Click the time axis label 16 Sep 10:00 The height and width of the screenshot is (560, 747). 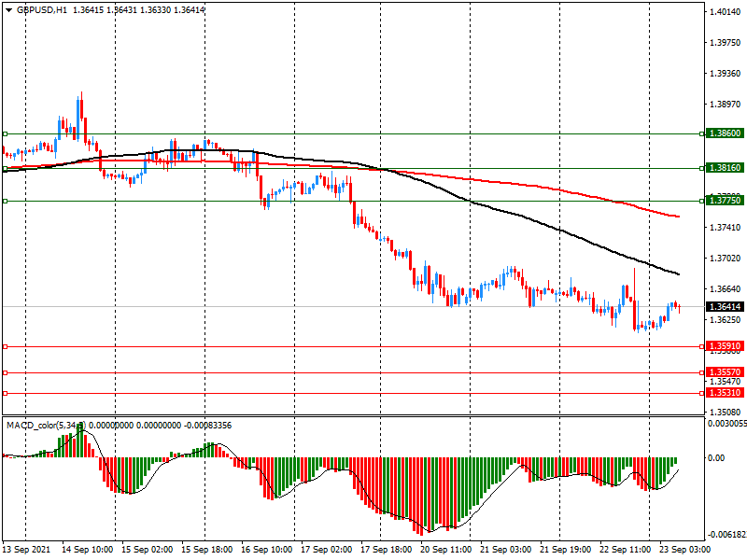tap(267, 550)
